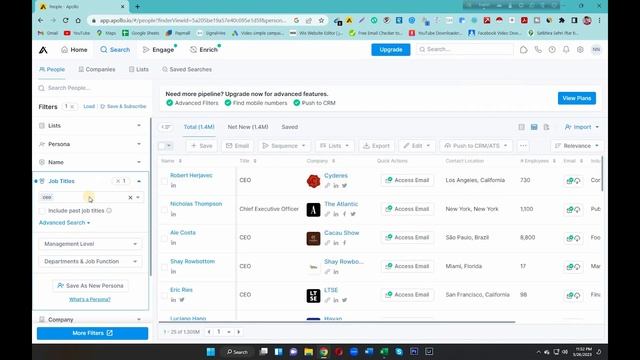Click the LTSE company logo

(313, 296)
